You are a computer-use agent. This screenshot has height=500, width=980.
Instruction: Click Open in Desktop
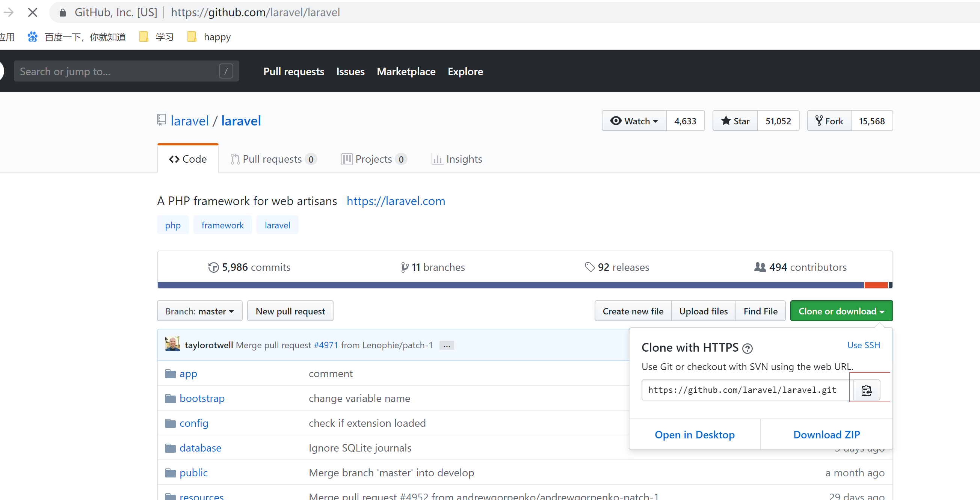pos(695,435)
